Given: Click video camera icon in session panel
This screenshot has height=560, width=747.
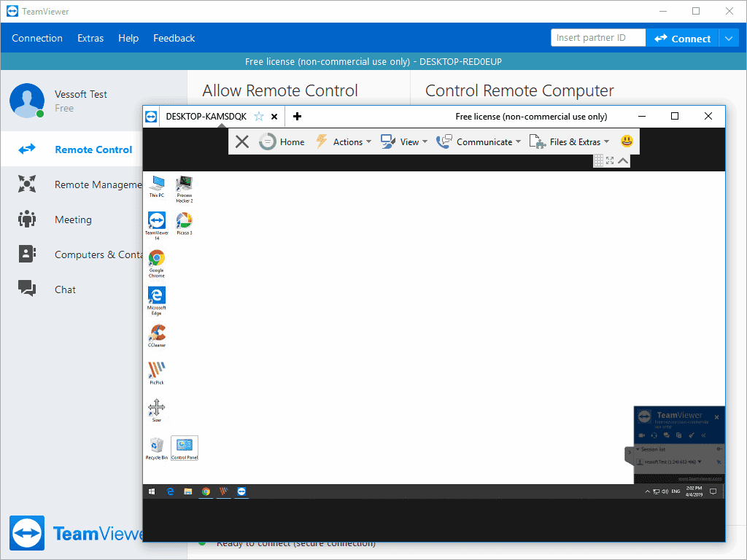Looking at the screenshot, I should 642,435.
